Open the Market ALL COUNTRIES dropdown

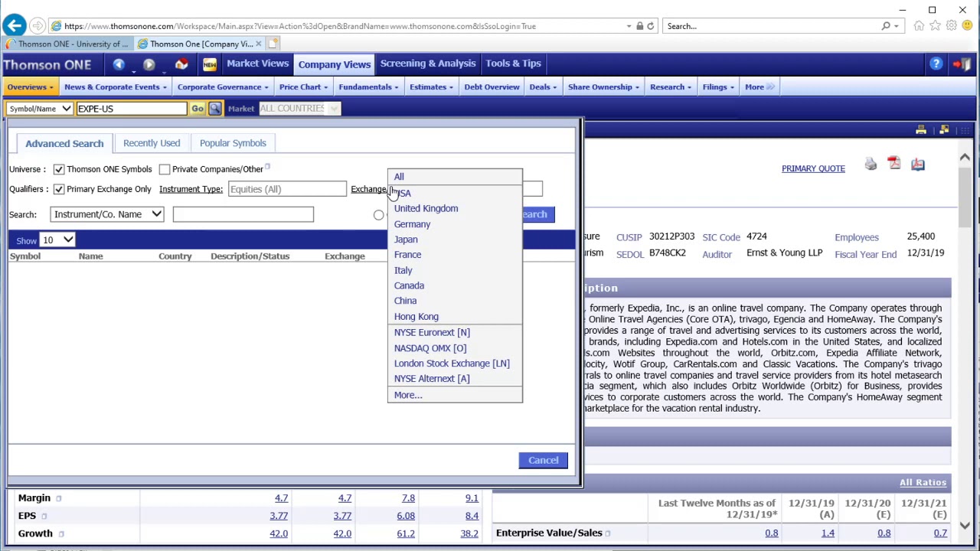(299, 109)
